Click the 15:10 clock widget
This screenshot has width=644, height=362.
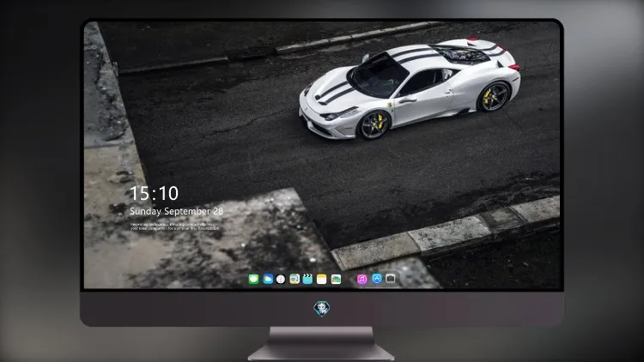tap(154, 193)
